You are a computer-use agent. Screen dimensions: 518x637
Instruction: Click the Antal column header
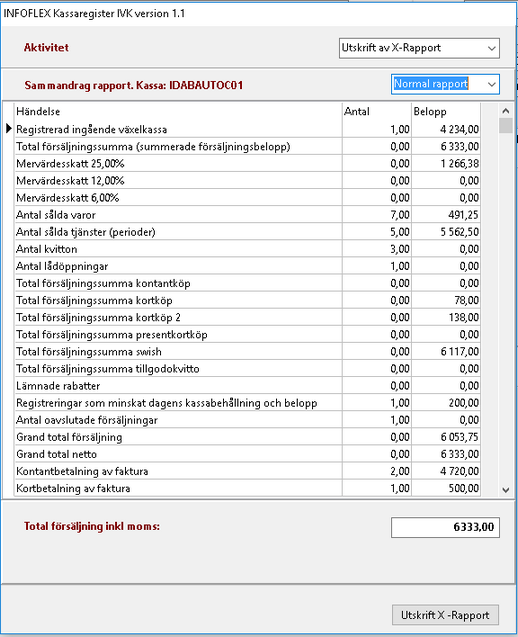click(x=377, y=111)
